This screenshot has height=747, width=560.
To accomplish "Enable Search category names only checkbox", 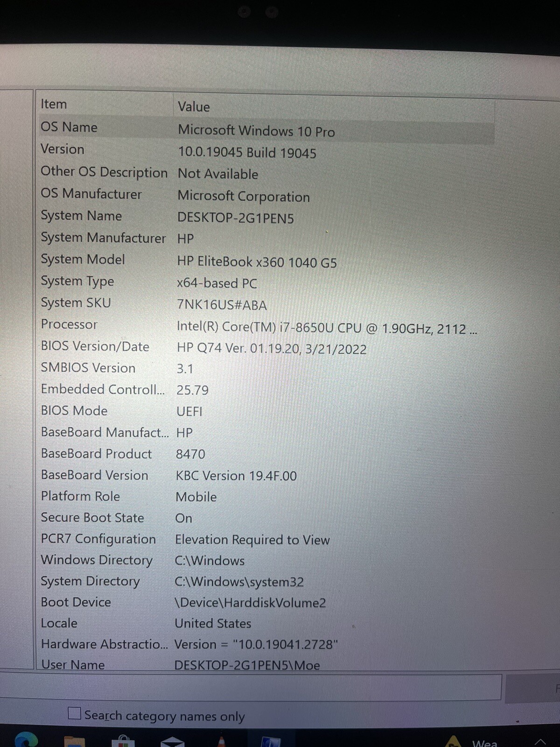I will (74, 713).
